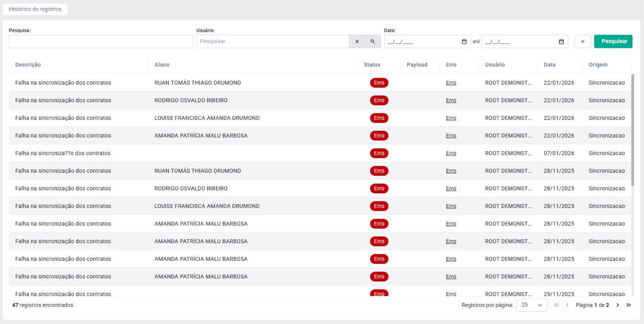Click the Status column header
Viewport: 644px width, 324px height.
[x=372, y=65]
